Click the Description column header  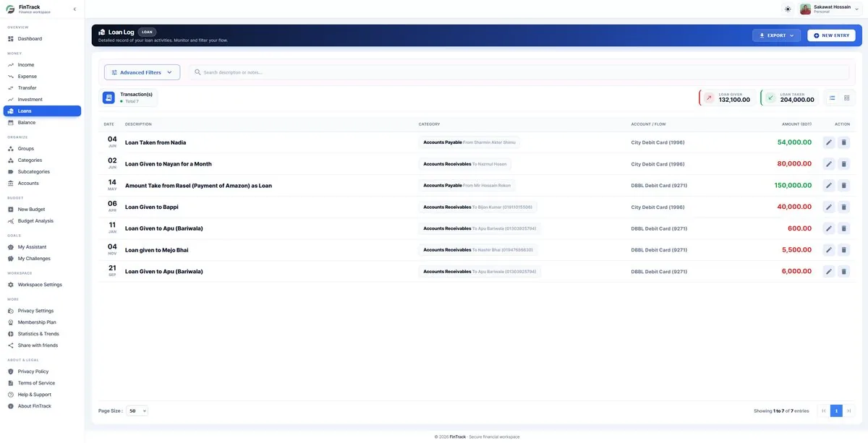[138, 124]
